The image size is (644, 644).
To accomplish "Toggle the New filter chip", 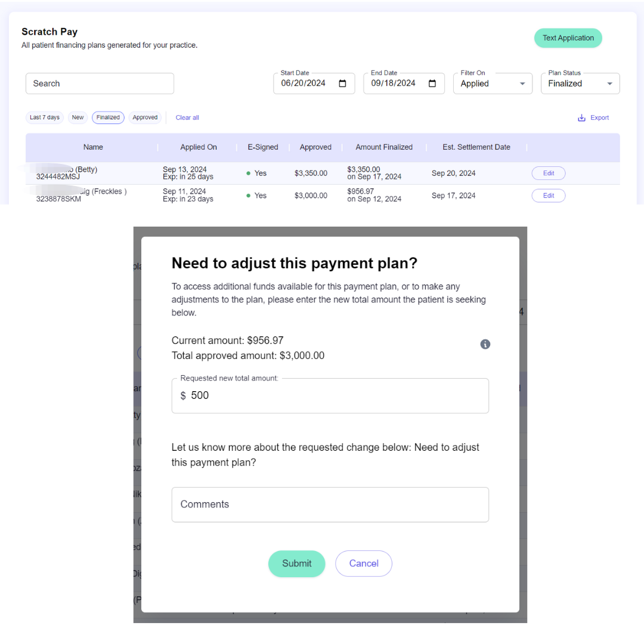I will pos(78,117).
